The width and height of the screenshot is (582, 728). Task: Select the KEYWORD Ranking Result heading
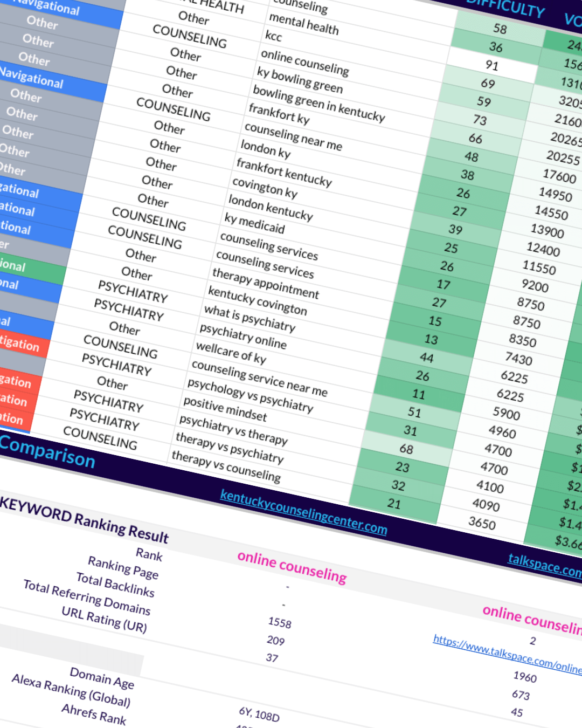[84, 519]
